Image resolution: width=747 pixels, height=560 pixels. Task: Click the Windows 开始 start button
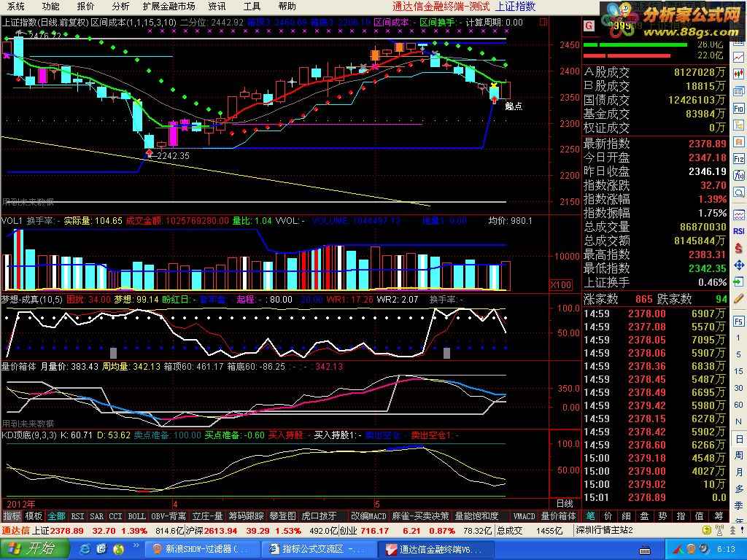[34, 549]
